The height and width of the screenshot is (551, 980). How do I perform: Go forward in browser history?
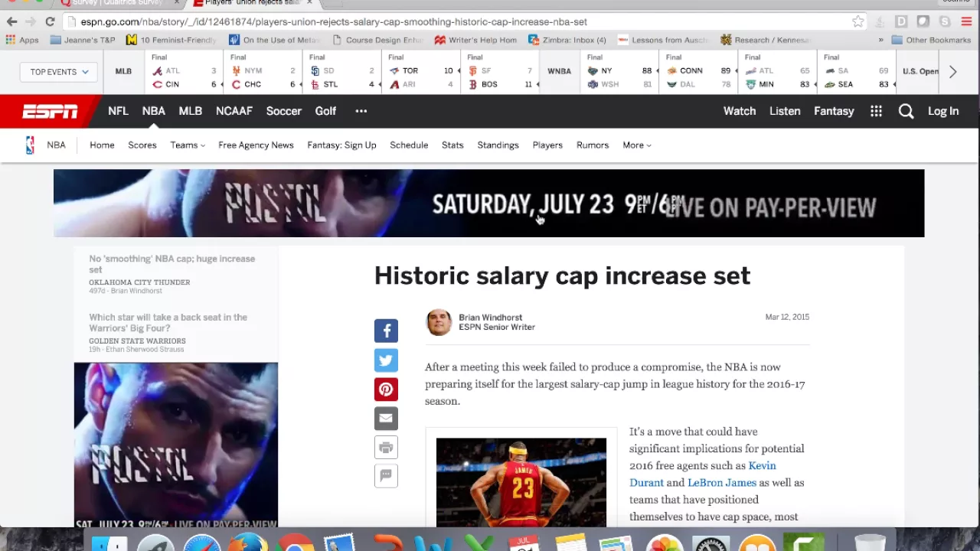(x=31, y=21)
